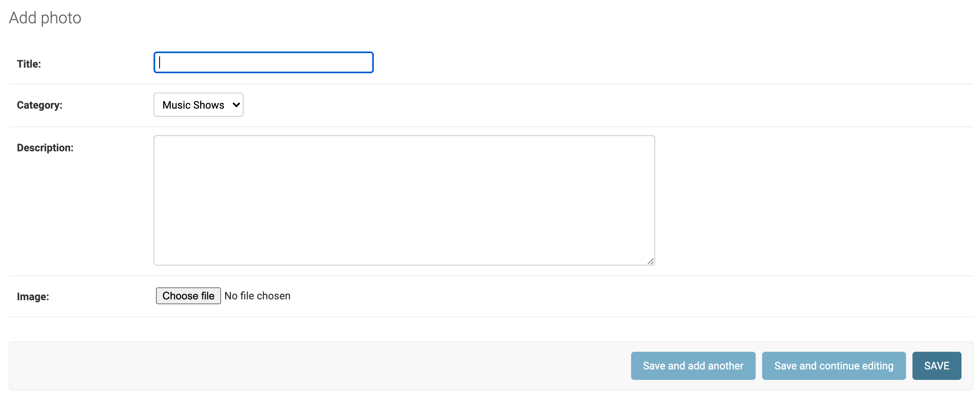Click the Title: field label
This screenshot has width=980, height=396.
click(29, 64)
